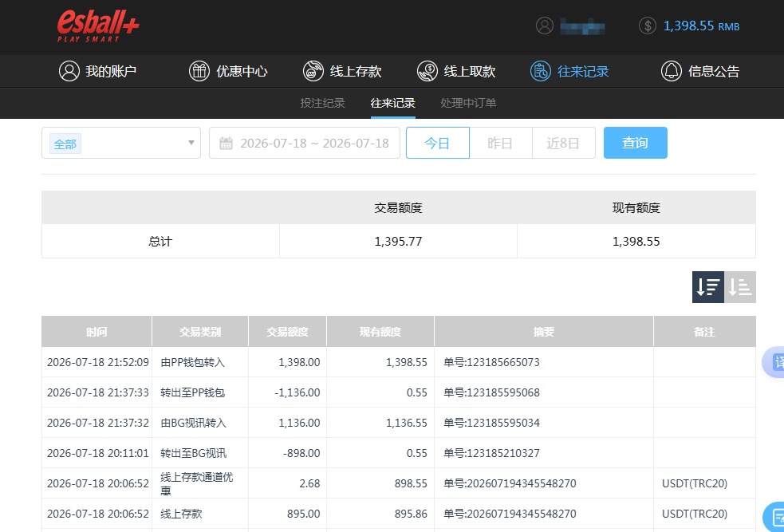Click the 交易类别 column header
784x532 pixels.
click(200, 332)
